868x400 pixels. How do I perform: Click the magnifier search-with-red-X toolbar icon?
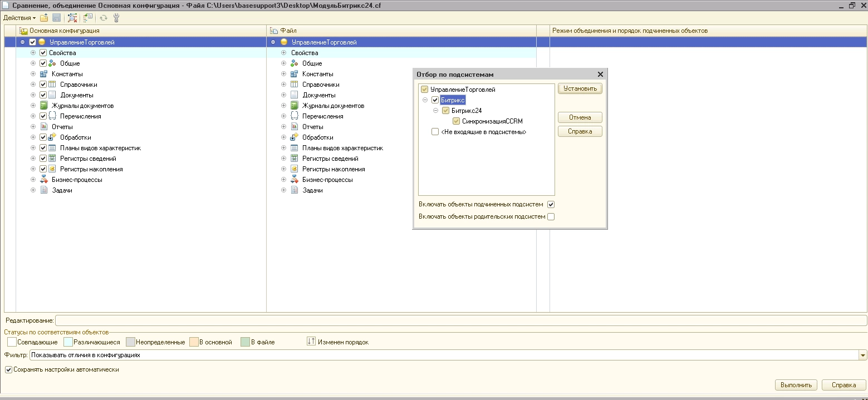point(72,18)
